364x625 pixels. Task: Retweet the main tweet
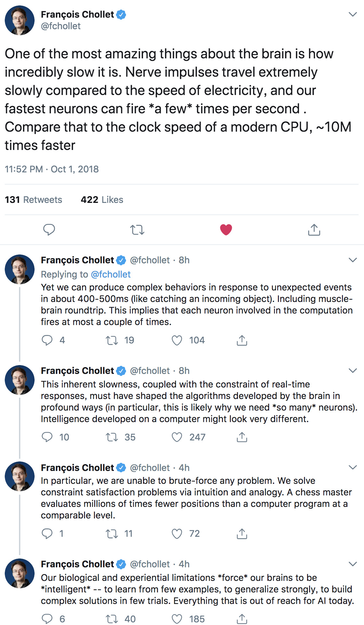click(x=137, y=230)
